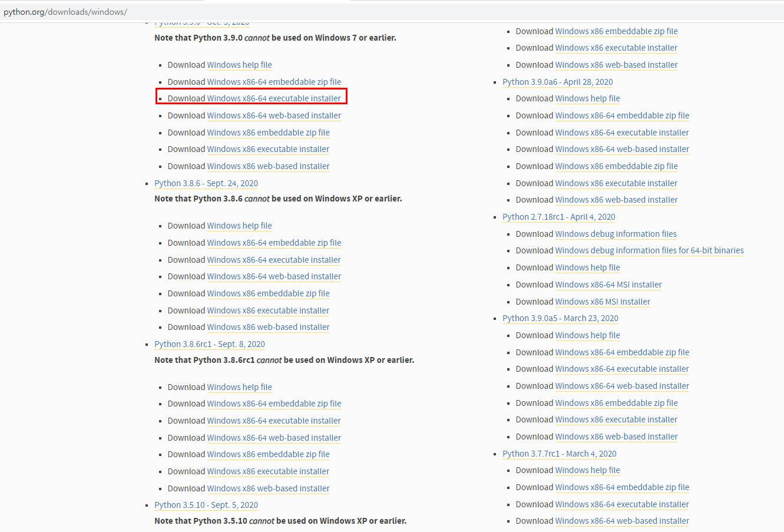This screenshot has height=532, width=784.
Task: Open Python 3.7.7rc1 - March 4, 2020 release
Action: [560, 454]
